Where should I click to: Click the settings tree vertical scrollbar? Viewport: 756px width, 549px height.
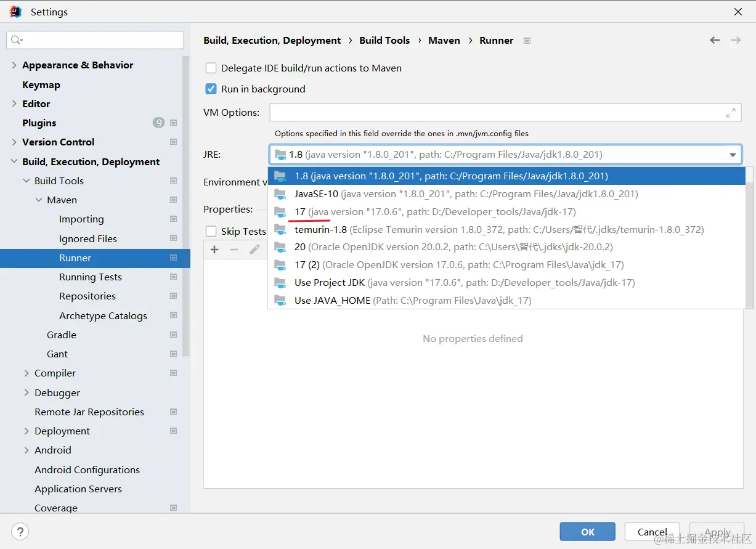click(x=186, y=206)
